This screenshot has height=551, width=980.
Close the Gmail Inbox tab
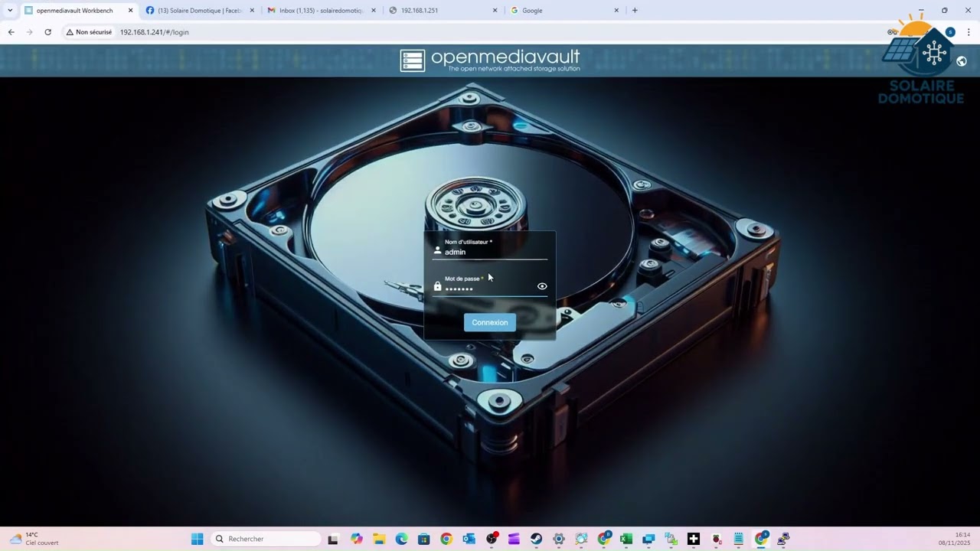point(374,11)
